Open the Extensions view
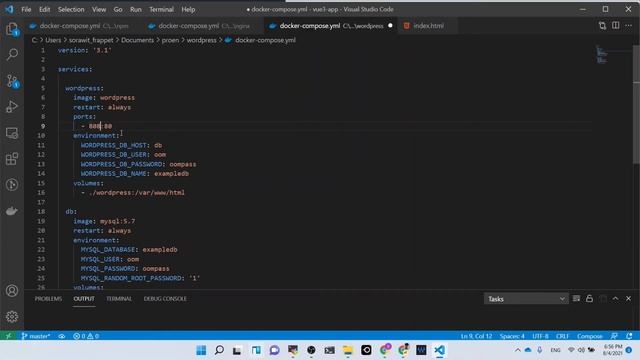This screenshot has height=360, width=640. (x=12, y=159)
